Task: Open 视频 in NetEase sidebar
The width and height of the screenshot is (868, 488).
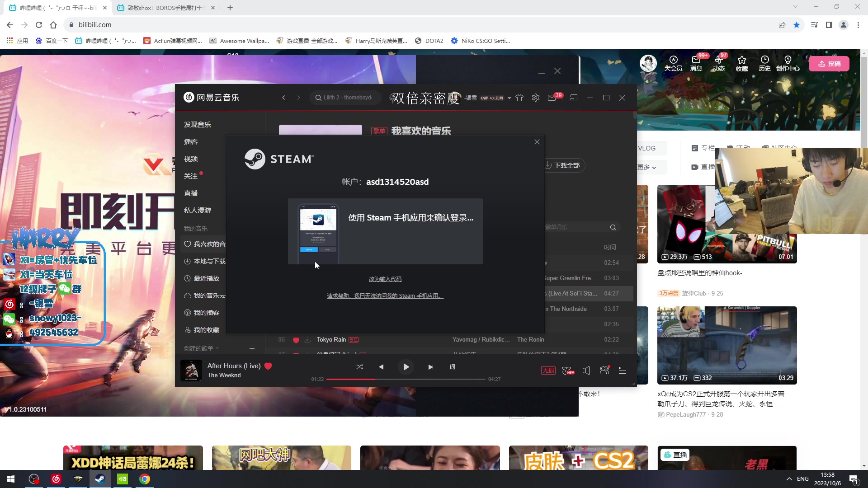Action: (191, 159)
